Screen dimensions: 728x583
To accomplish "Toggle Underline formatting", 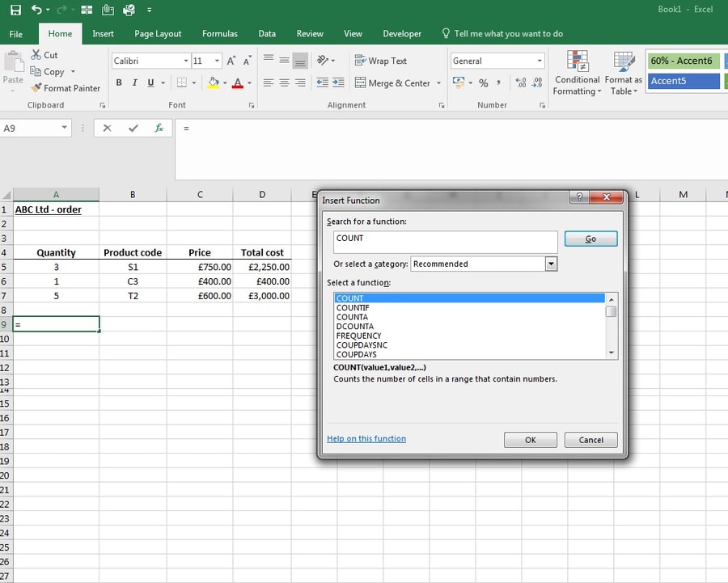I will click(150, 82).
